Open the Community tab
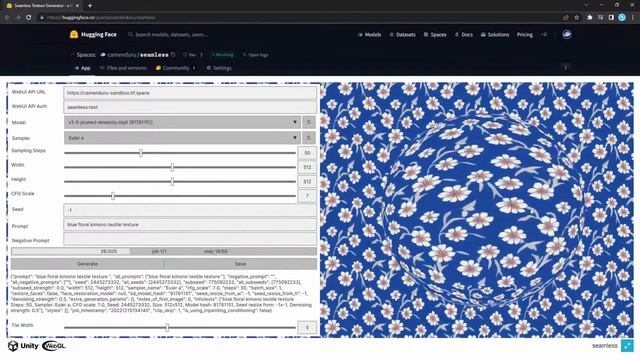Screen dimensions: 640x360 pos(176,68)
